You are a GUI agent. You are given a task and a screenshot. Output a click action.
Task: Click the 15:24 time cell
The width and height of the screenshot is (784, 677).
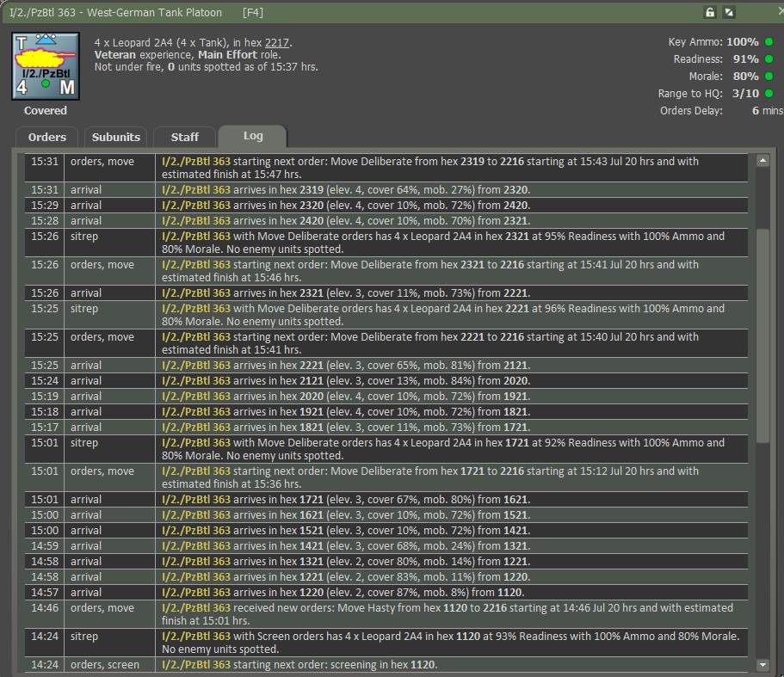45,381
